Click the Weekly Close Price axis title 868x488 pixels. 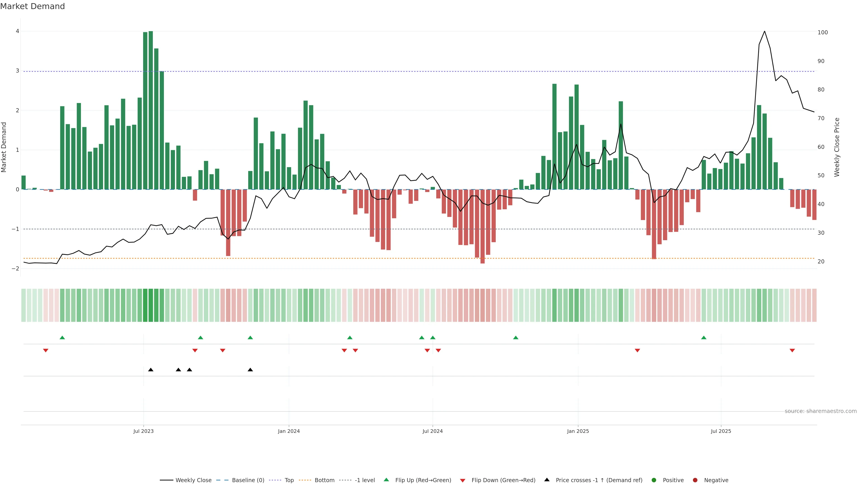click(837, 147)
